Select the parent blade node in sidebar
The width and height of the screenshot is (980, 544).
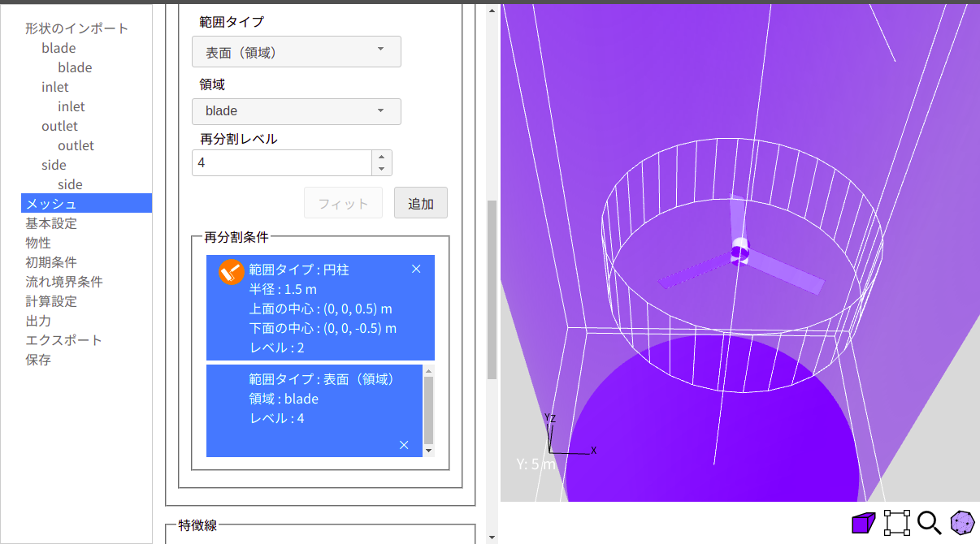[x=59, y=48]
